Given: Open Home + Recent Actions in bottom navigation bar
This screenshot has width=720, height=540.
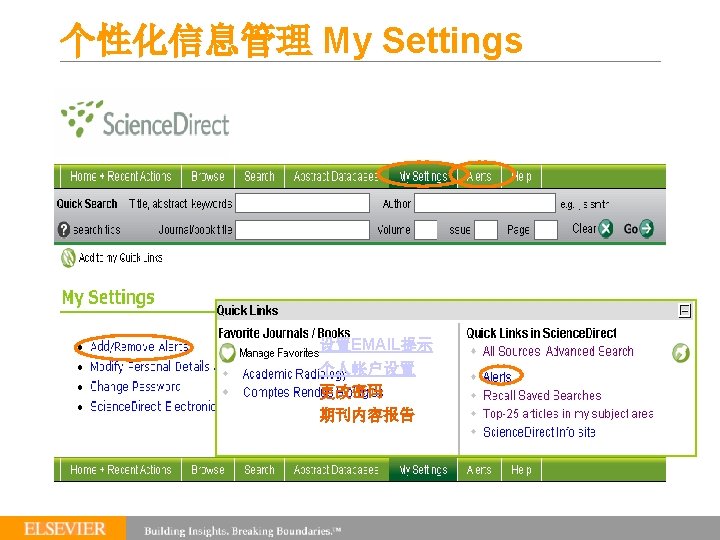Looking at the screenshot, I should (x=121, y=470).
